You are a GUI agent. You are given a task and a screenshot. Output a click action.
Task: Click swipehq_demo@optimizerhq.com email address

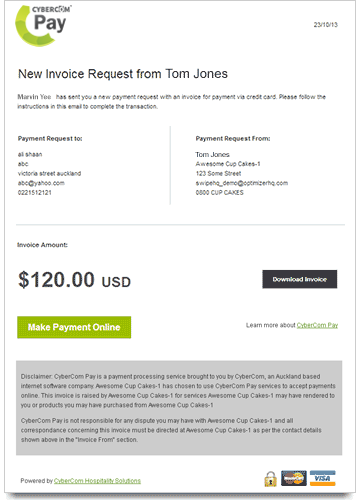(x=242, y=183)
